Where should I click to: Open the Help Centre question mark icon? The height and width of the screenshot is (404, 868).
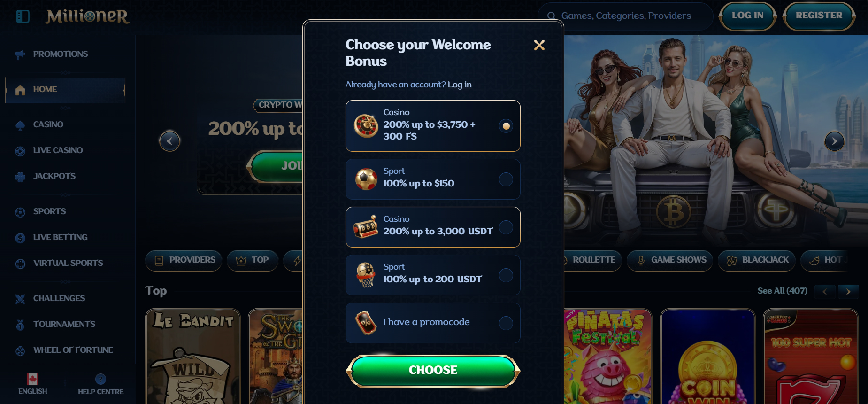click(x=100, y=379)
